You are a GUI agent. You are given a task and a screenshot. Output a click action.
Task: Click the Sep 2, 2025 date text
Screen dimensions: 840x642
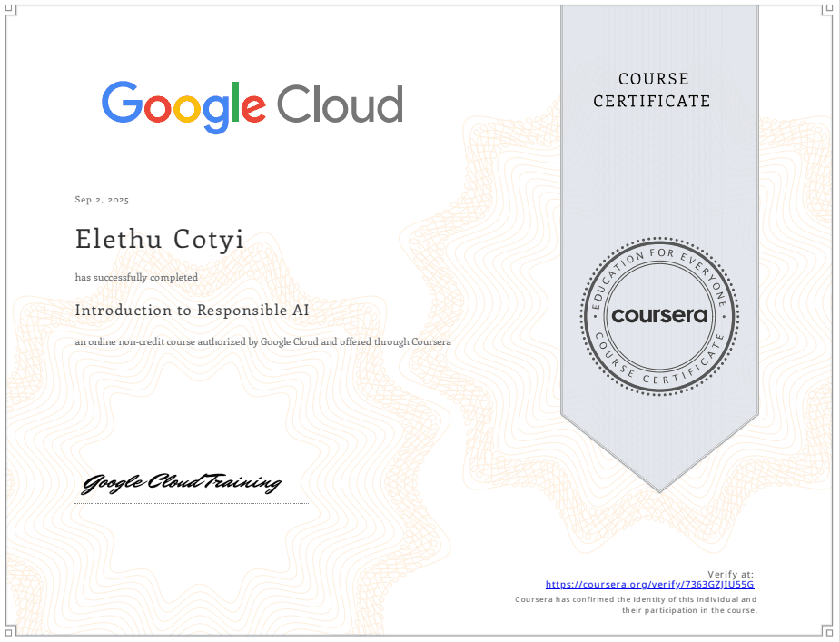100,200
